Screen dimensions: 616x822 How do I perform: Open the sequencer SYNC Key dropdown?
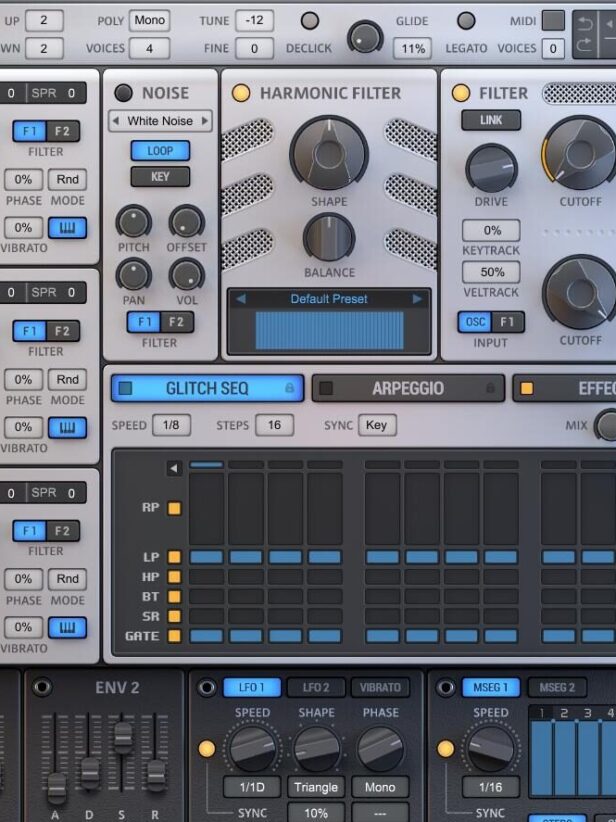(x=377, y=425)
